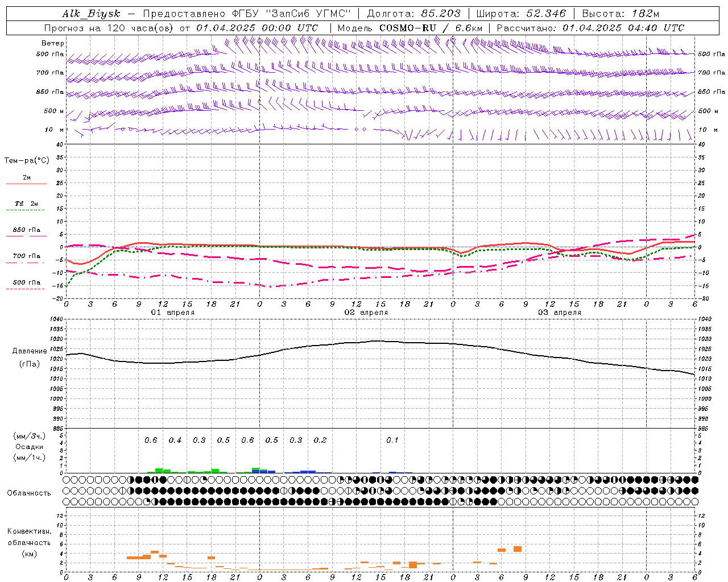The image size is (728, 582).
Task: Click the (мм/1ч.) precipitation unit label
Action: (x=29, y=458)
